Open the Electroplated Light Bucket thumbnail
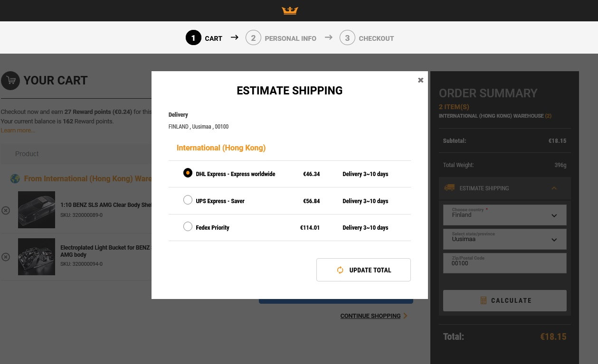 37,257
